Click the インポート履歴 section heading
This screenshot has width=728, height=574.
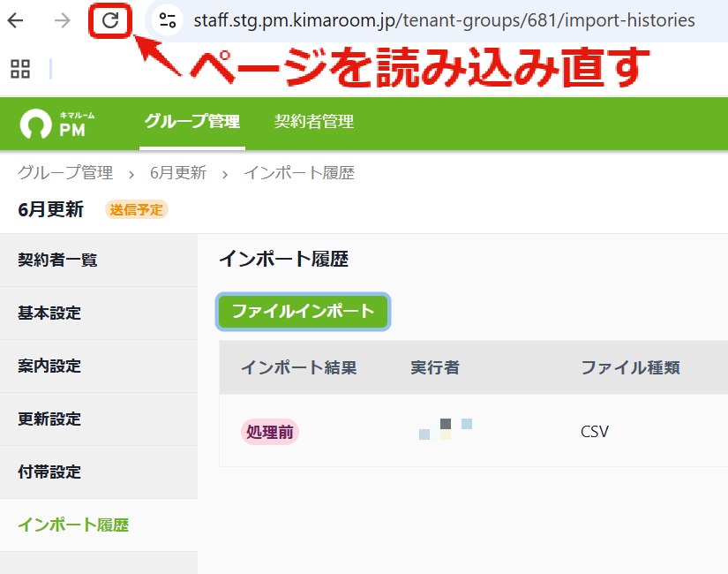coord(283,259)
